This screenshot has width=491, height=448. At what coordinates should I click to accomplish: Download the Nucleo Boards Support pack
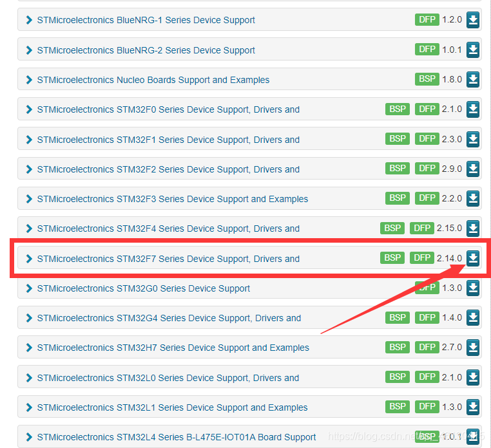[473, 79]
